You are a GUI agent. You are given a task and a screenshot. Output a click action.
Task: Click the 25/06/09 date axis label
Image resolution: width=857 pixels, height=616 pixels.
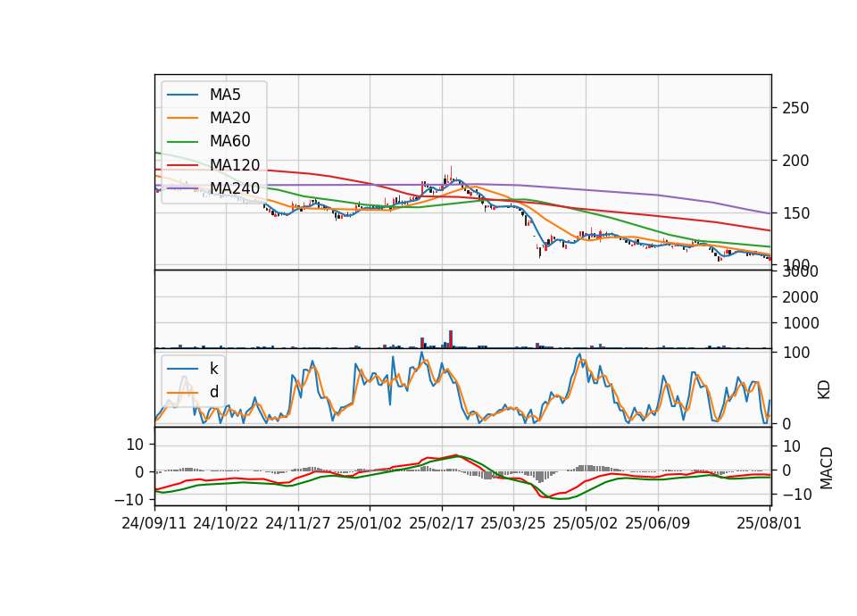658,524
